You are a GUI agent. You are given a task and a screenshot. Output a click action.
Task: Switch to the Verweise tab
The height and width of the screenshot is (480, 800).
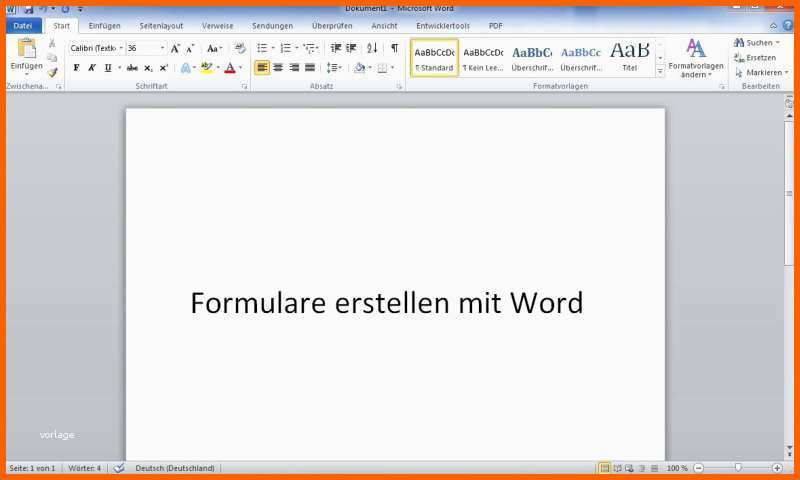(x=217, y=26)
